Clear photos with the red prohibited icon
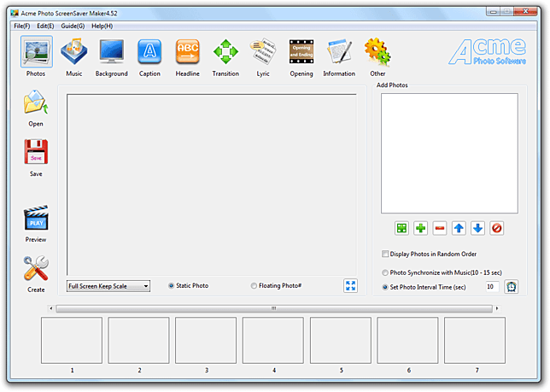550x392 pixels. [x=497, y=228]
